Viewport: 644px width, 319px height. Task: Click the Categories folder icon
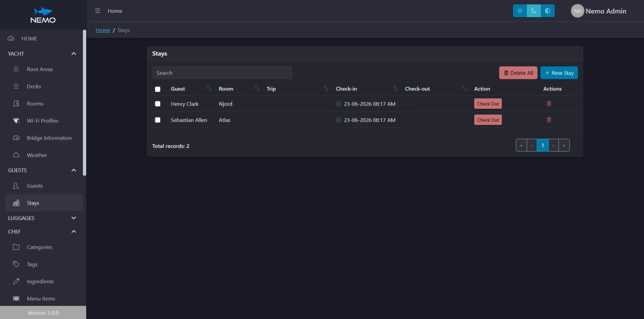tap(16, 247)
